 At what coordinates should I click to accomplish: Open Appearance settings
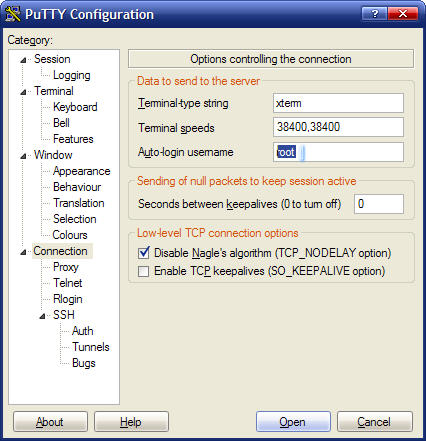coord(81,171)
